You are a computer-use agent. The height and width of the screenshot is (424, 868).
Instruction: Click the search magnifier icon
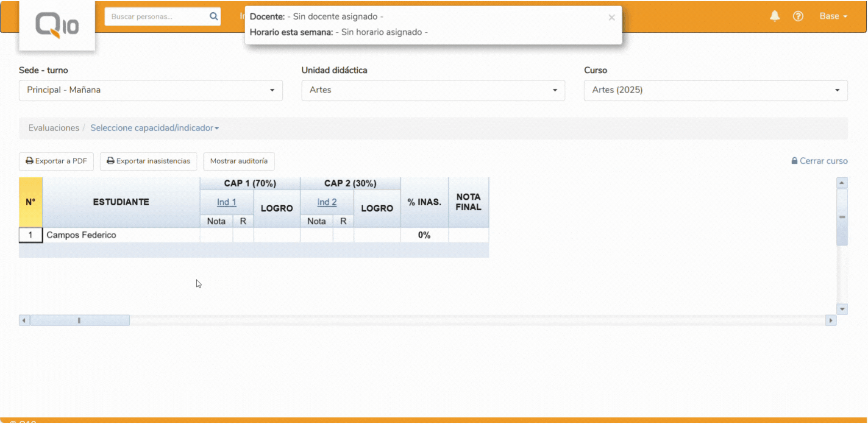(214, 17)
